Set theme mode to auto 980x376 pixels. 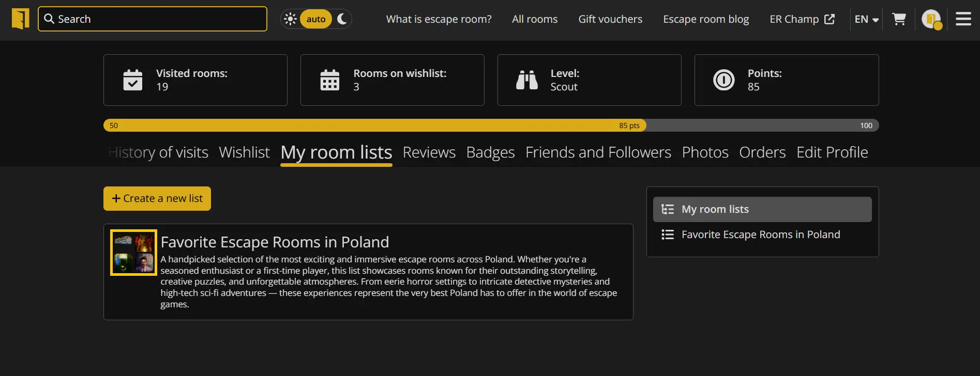(316, 19)
